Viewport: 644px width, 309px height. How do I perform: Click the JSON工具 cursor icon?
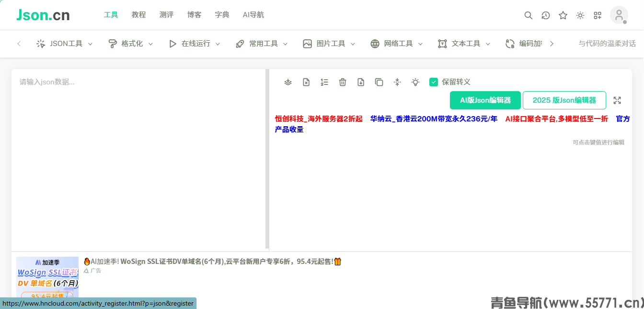coord(41,44)
